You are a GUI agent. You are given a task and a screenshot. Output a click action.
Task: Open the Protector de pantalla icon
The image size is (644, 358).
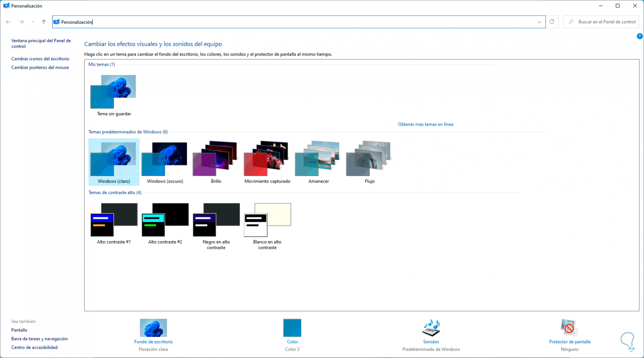pyautogui.click(x=569, y=328)
